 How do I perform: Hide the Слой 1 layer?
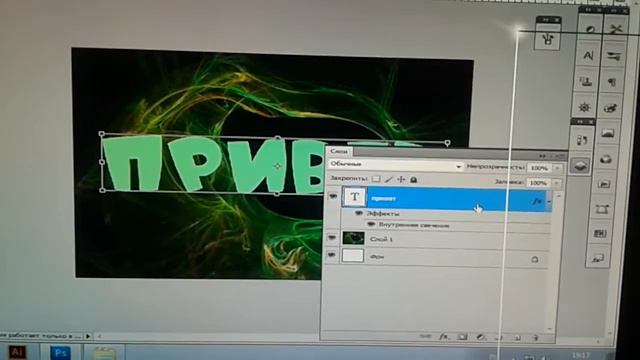click(x=332, y=237)
